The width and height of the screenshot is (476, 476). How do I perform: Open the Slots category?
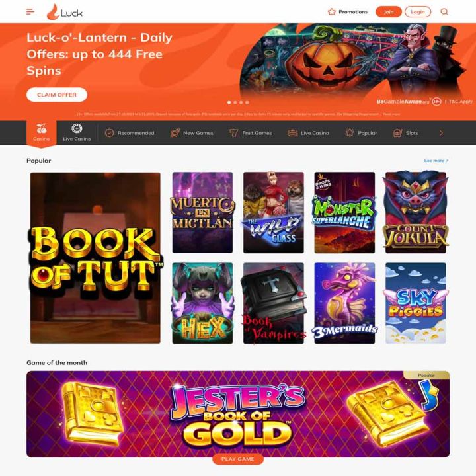(405, 133)
